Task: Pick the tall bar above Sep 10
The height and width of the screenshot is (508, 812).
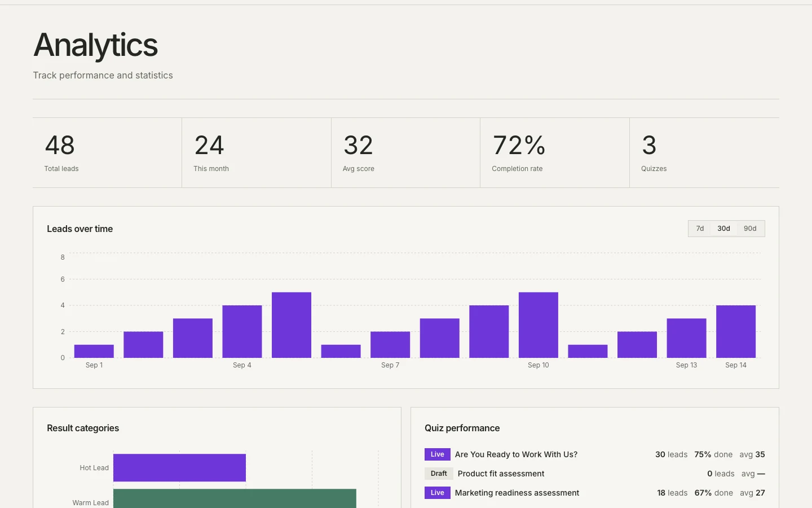Action: pos(539,325)
